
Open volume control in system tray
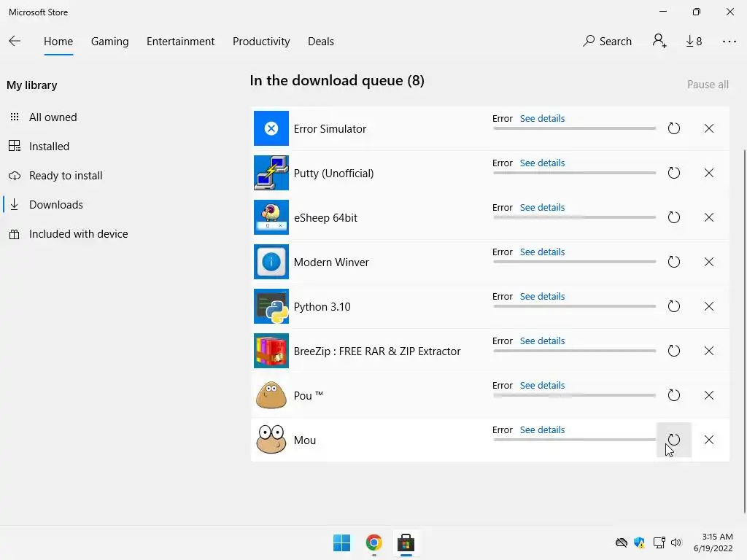pyautogui.click(x=676, y=542)
